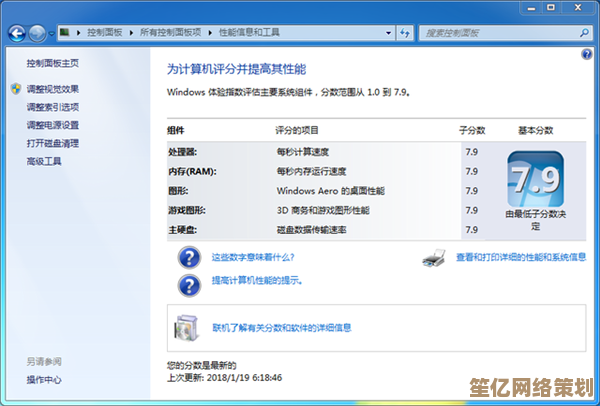Click 磁盘数据传输速率 text

coord(311,230)
